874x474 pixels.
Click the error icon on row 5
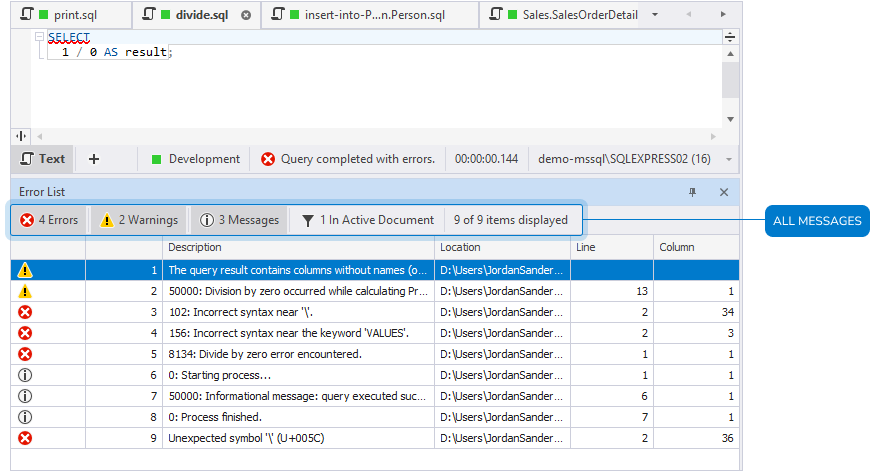(26, 354)
